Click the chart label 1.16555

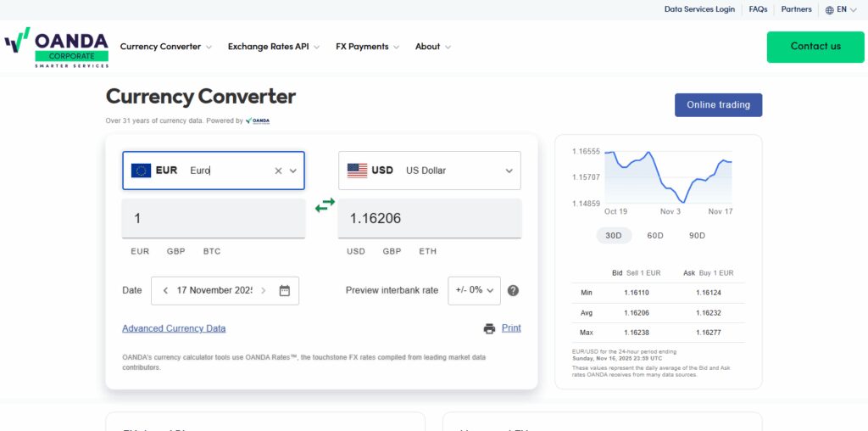click(587, 151)
